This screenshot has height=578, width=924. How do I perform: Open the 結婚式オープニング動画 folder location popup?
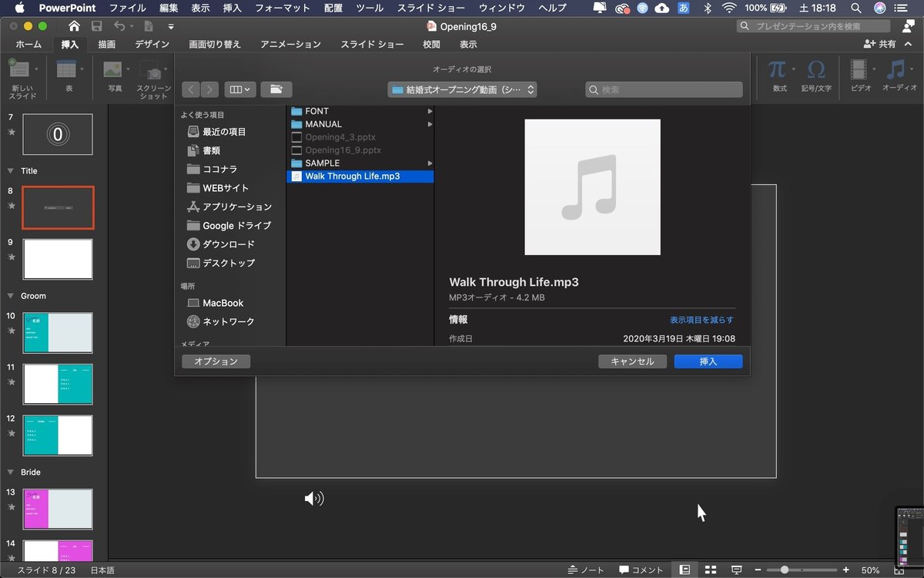(x=462, y=89)
